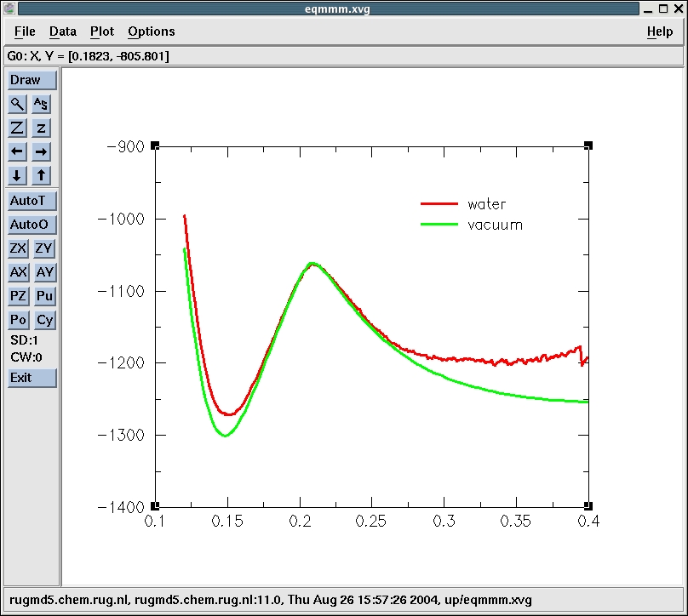Open the window menu icon in title bar
The image size is (688, 616).
coord(9,9)
